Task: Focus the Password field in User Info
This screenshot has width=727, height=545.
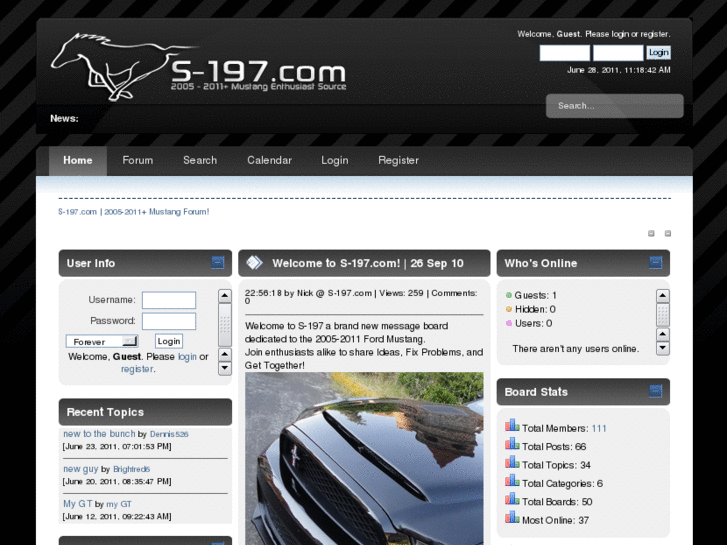Action: click(169, 321)
